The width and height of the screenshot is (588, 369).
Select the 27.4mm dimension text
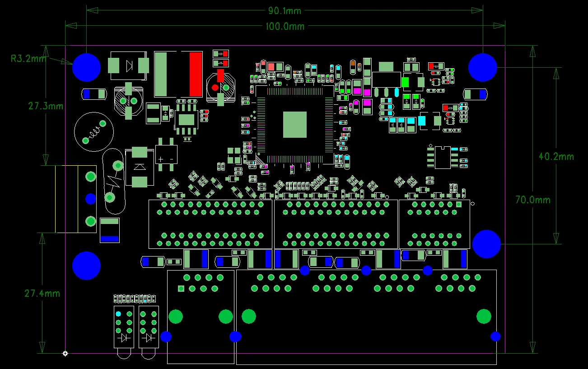(x=42, y=293)
